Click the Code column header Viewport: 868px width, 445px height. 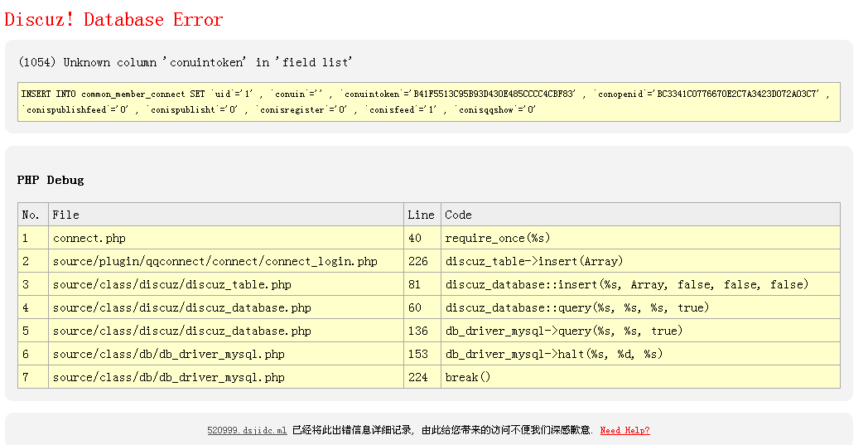(458, 215)
